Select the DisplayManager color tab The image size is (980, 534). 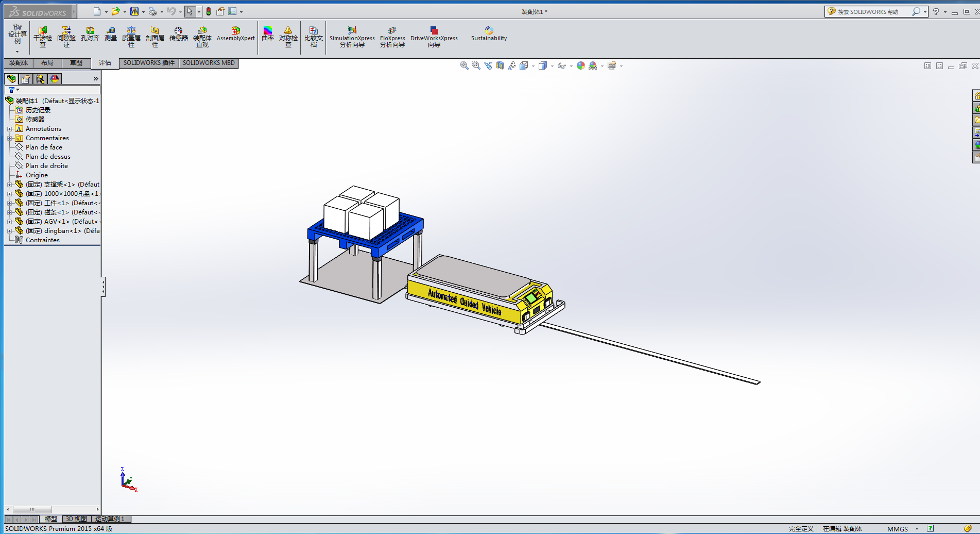55,78
